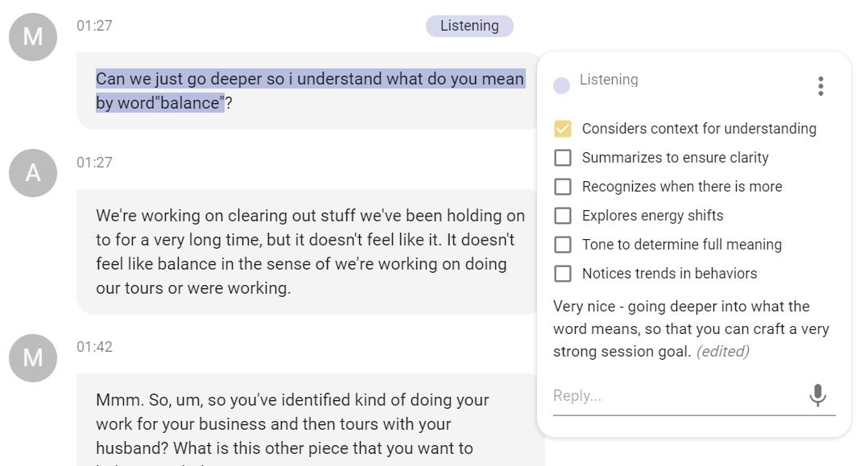
Task: Click the 'clearing out stuff' message bubble
Action: [x=310, y=251]
